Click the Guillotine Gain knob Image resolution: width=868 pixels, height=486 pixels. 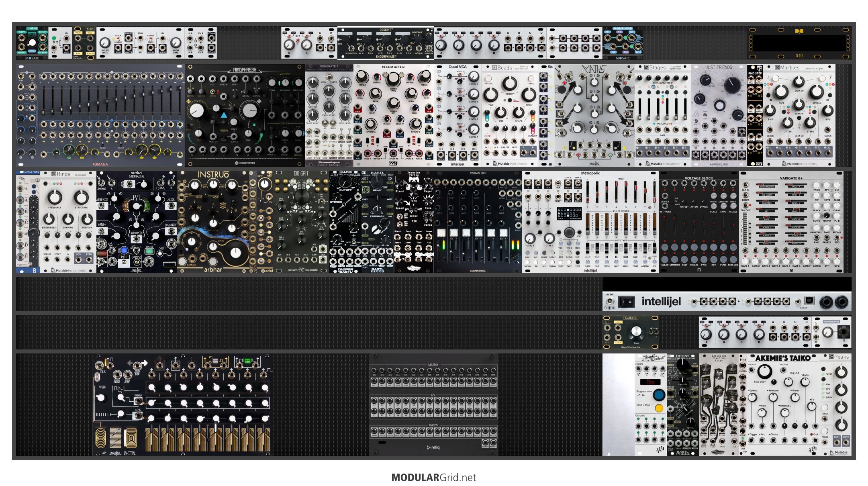(636, 332)
